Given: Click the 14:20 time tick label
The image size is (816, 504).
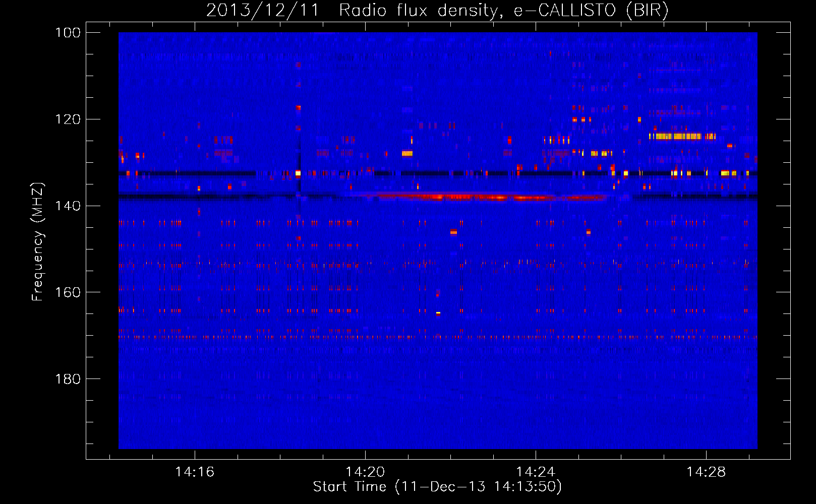Looking at the screenshot, I should pyautogui.click(x=365, y=472).
